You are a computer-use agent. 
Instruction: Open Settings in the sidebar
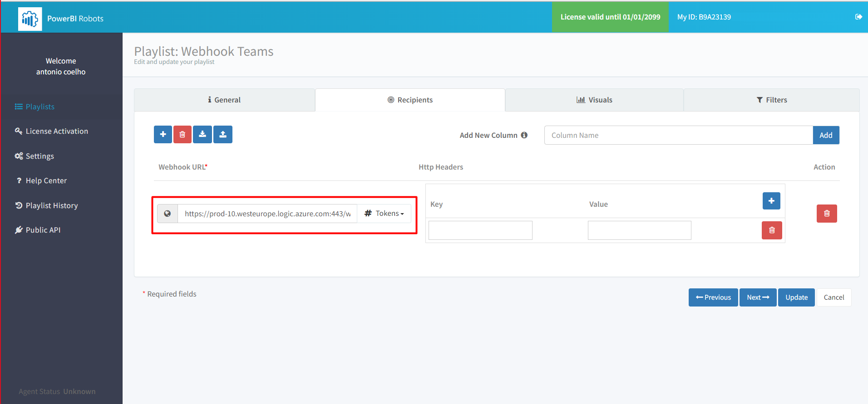62,156
